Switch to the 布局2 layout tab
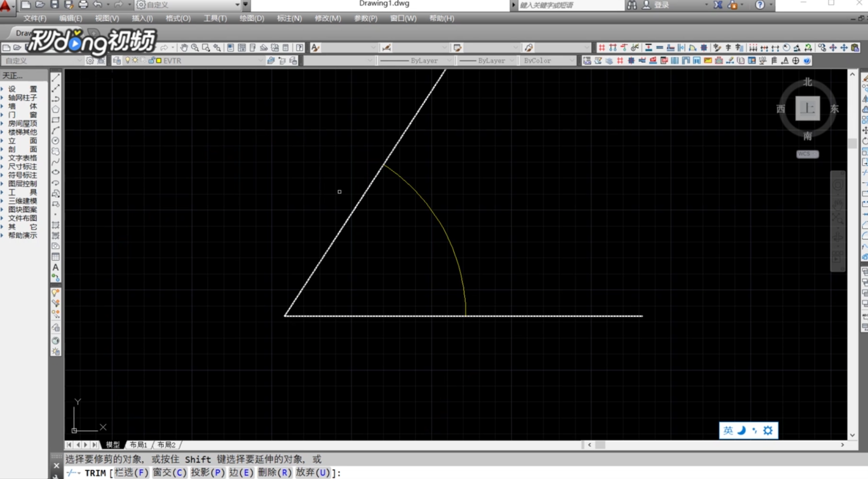 pyautogui.click(x=167, y=445)
